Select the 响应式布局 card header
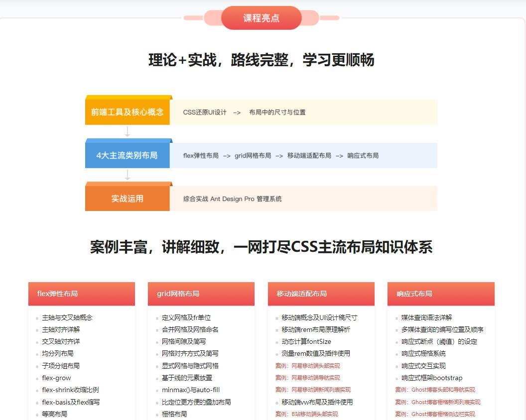The height and width of the screenshot is (420, 526). coord(441,294)
